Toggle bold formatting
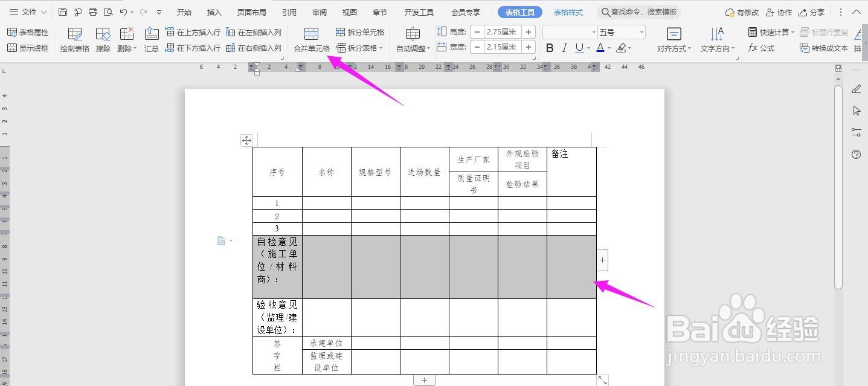868x386 pixels. click(549, 47)
